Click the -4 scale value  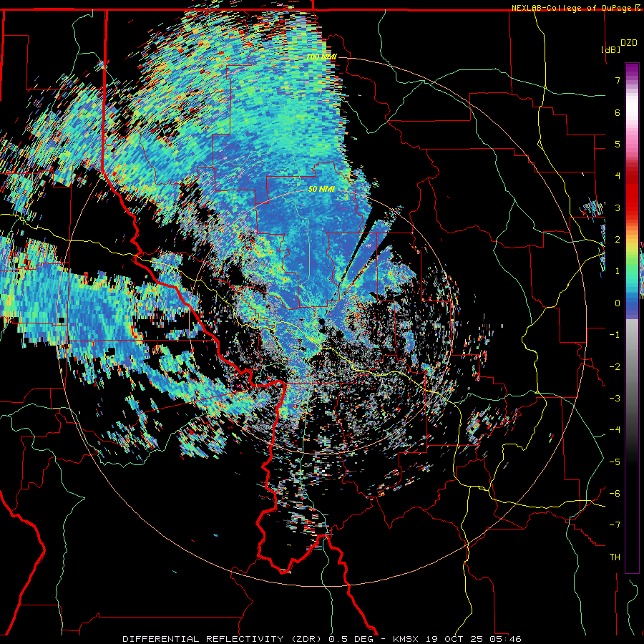pyautogui.click(x=615, y=430)
